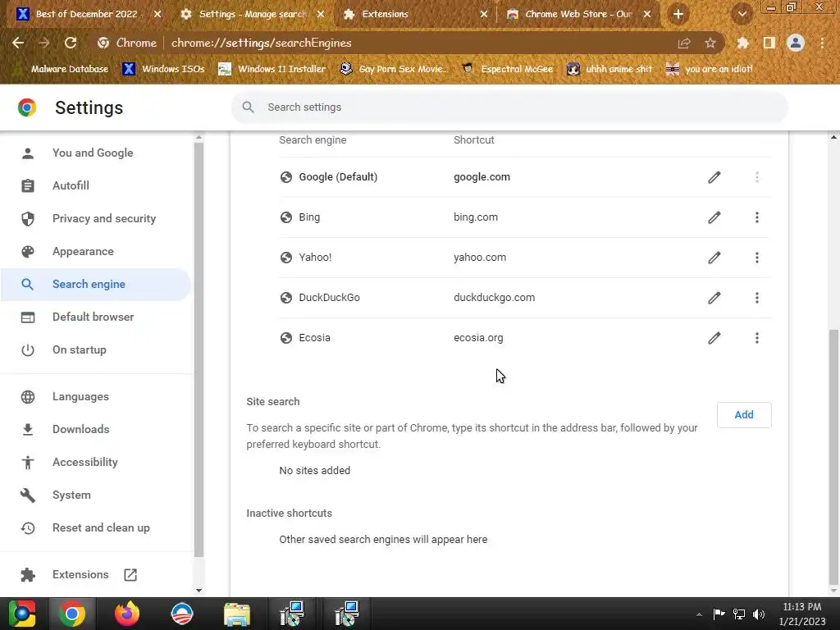Screen dimensions: 840x630
Task: Show the taskbar clock and date
Action: pos(802,614)
